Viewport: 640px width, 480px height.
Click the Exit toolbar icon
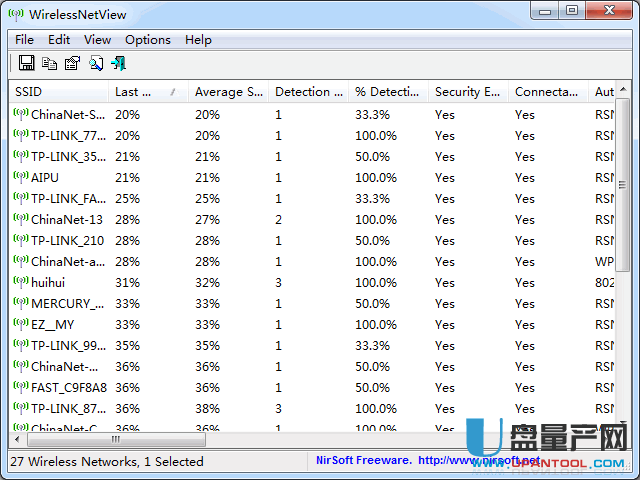(118, 63)
